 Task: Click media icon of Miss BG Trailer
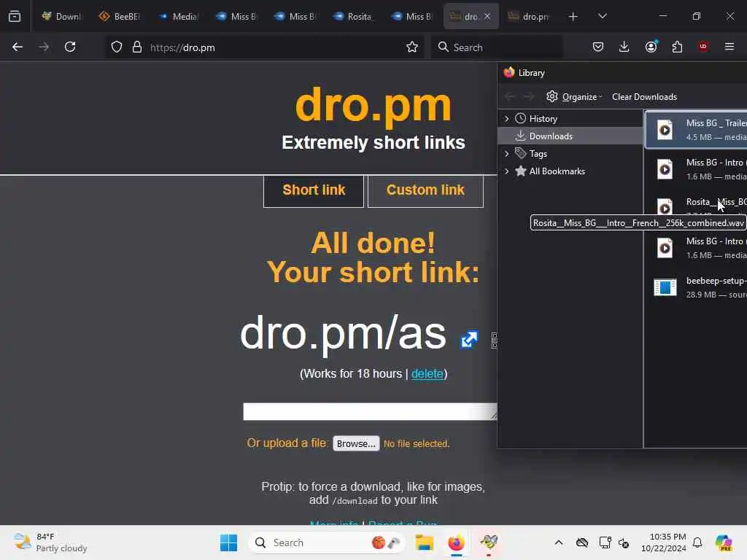tap(665, 130)
